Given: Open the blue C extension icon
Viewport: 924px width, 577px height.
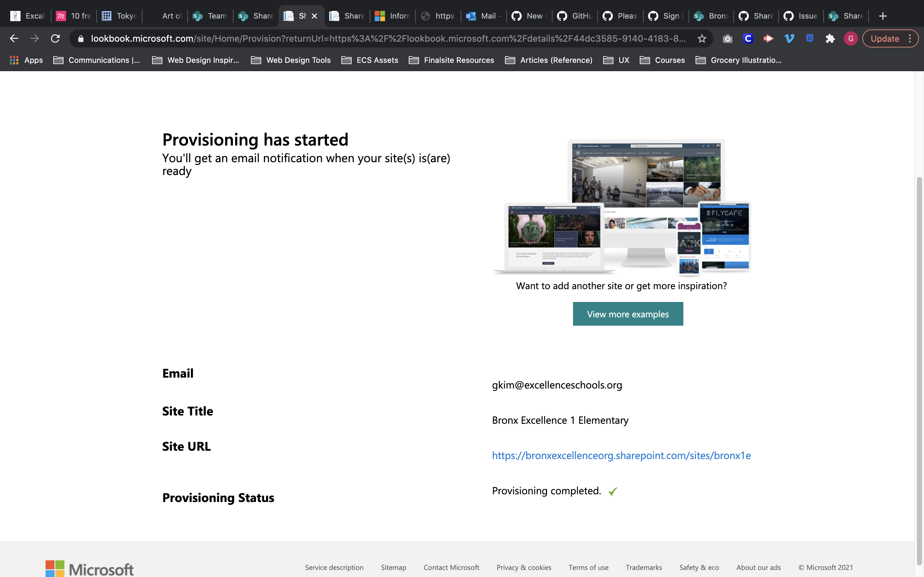Looking at the screenshot, I should point(748,38).
